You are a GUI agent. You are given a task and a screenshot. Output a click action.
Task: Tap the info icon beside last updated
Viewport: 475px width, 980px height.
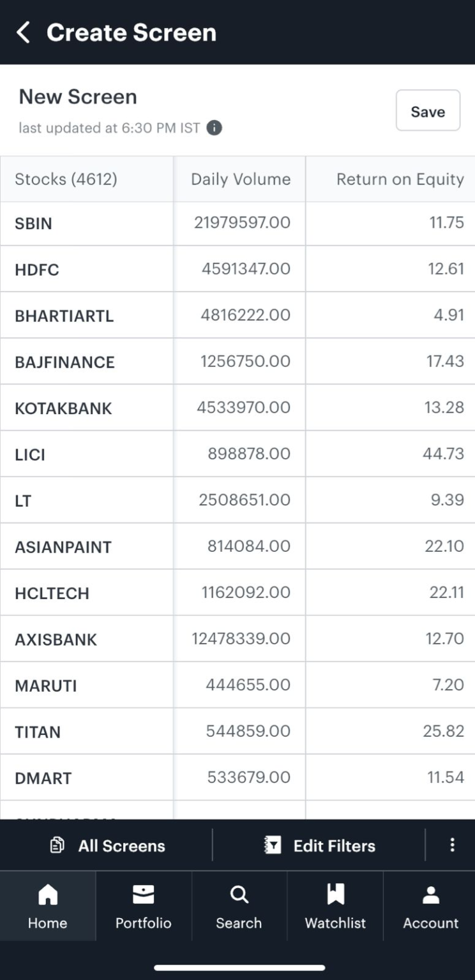pos(215,128)
